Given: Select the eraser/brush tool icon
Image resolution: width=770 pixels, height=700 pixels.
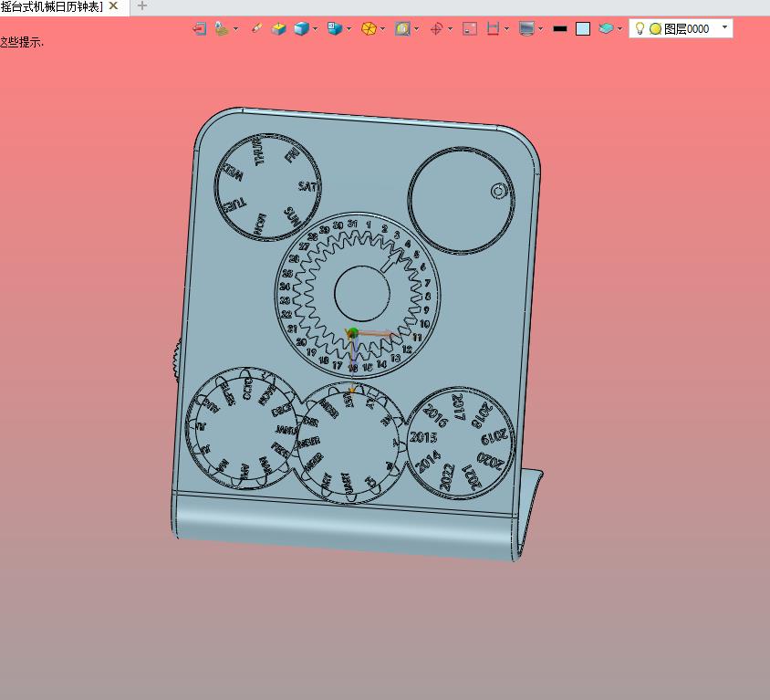Looking at the screenshot, I should tap(256, 29).
